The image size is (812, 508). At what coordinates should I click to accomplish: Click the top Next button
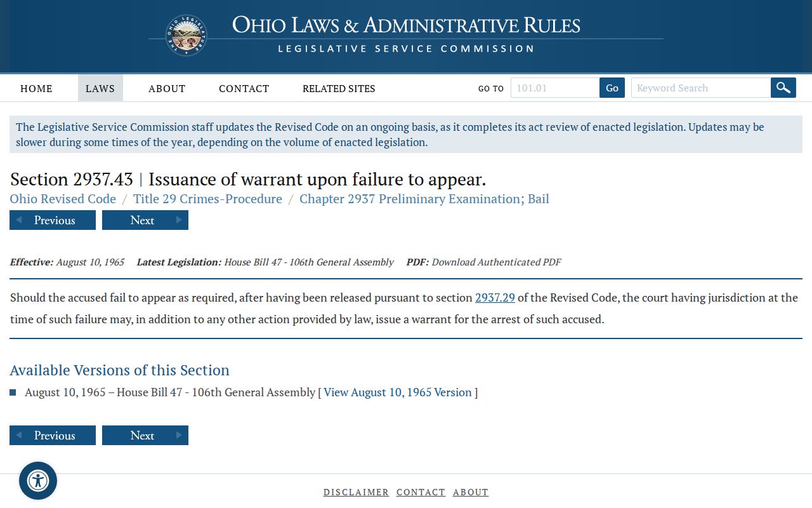pos(145,220)
